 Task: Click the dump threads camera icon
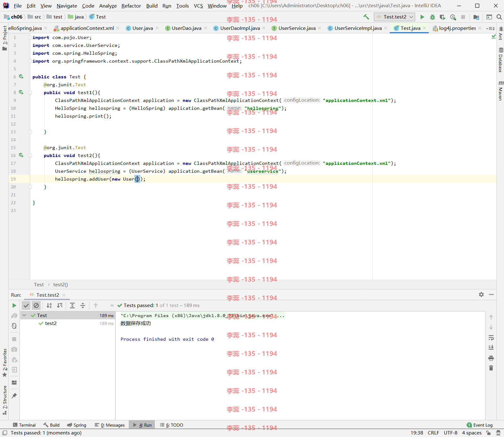coord(14,349)
